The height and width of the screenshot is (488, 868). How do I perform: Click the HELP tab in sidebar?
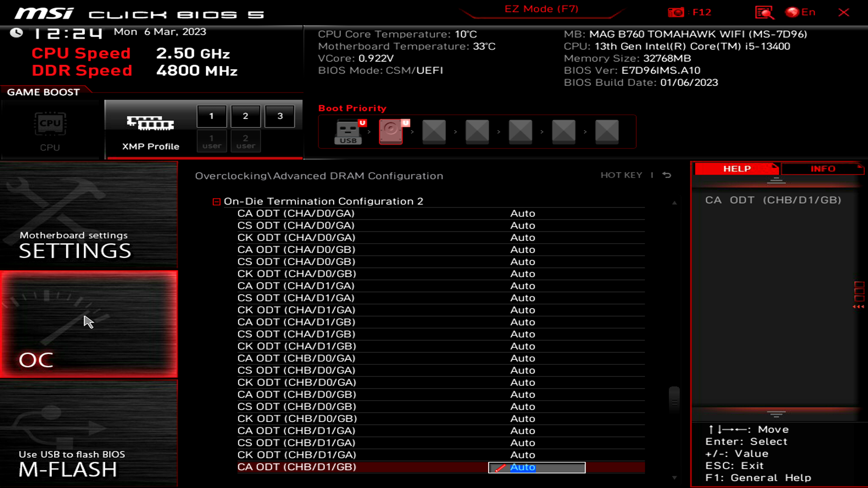[737, 168]
